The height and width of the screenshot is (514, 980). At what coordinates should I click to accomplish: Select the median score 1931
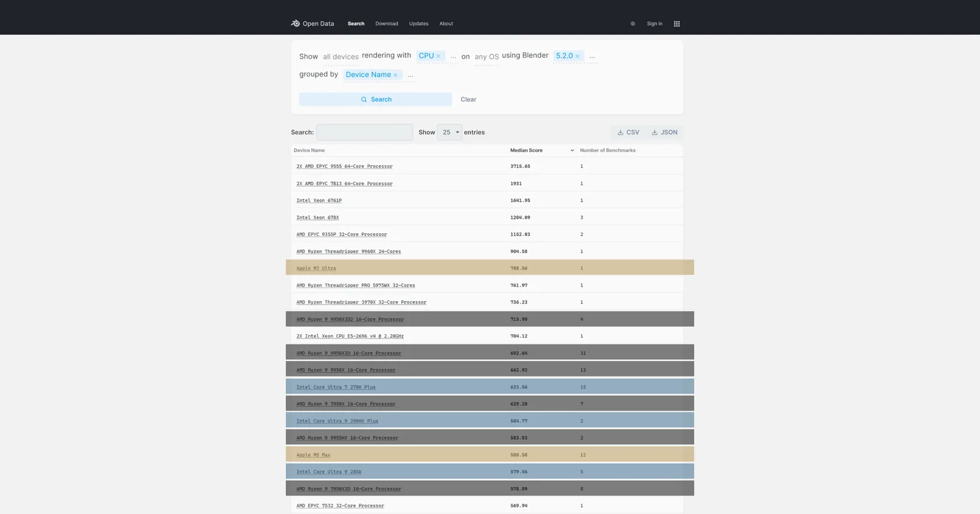click(516, 184)
